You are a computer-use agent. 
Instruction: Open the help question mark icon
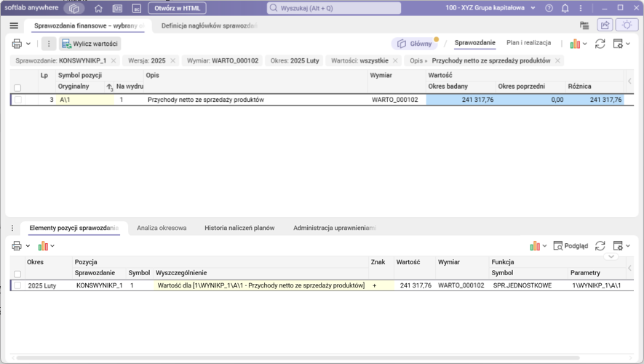click(549, 8)
